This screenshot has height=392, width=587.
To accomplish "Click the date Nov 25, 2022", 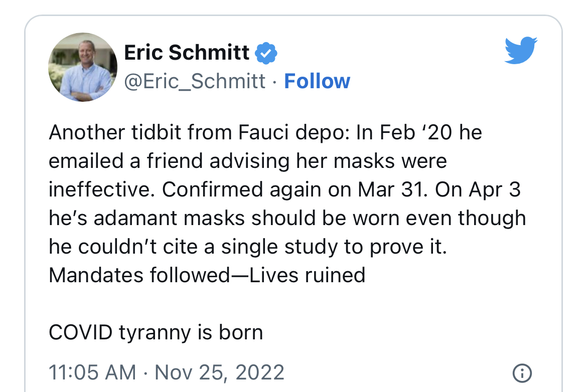I will click(x=219, y=372).
